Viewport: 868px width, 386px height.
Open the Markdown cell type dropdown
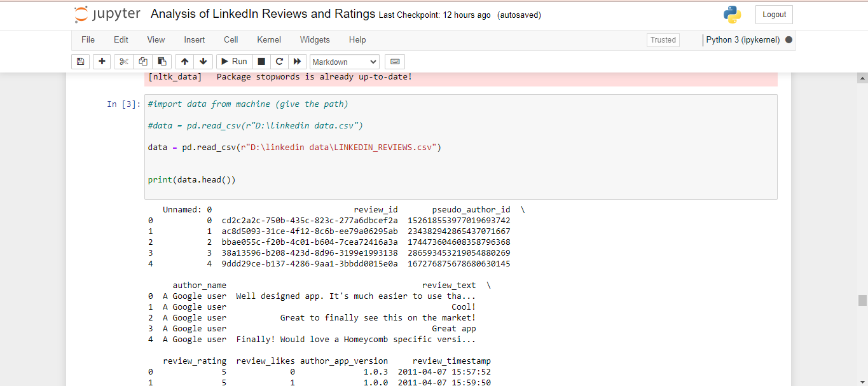click(x=344, y=61)
